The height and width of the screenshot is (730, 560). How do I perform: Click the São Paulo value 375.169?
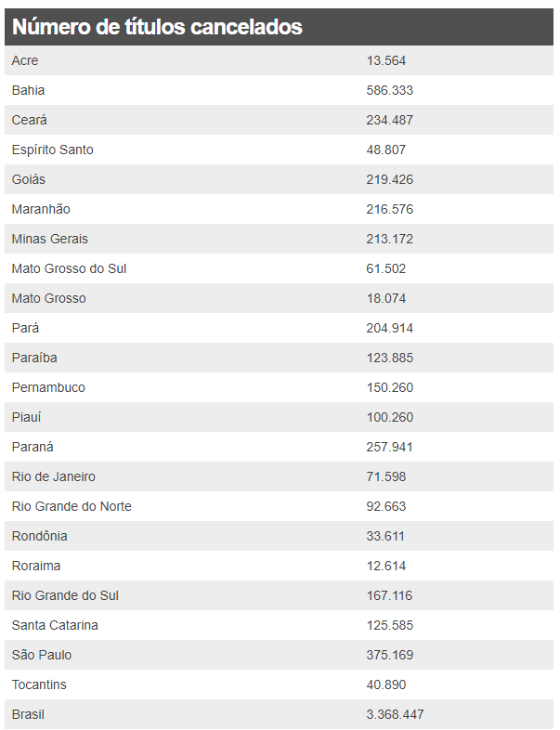coord(390,655)
